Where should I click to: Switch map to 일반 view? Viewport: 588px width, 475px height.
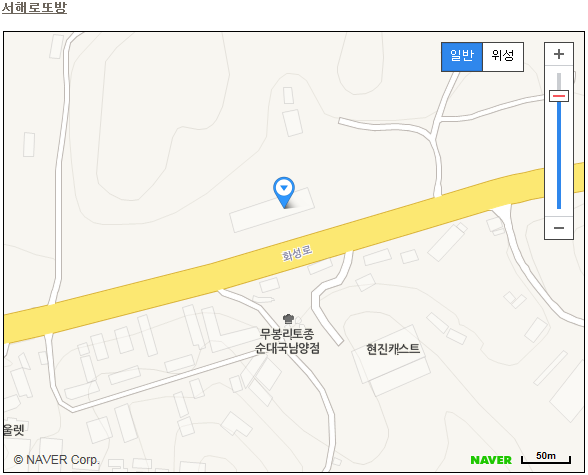(462, 57)
